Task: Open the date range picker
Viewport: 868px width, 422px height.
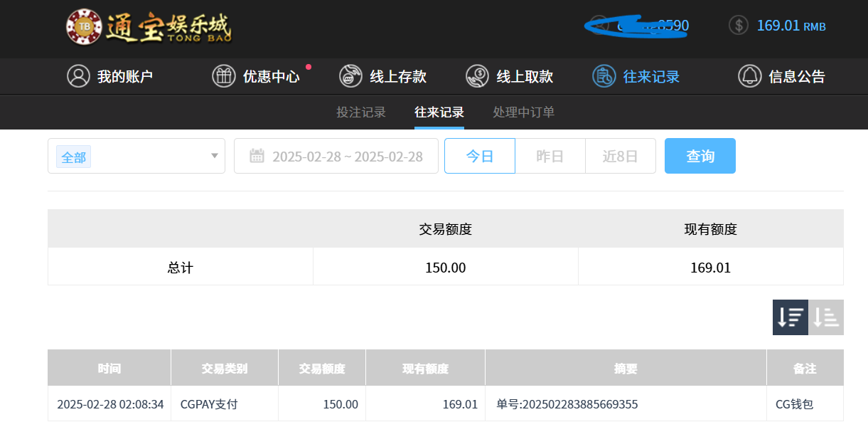Action: (x=336, y=156)
